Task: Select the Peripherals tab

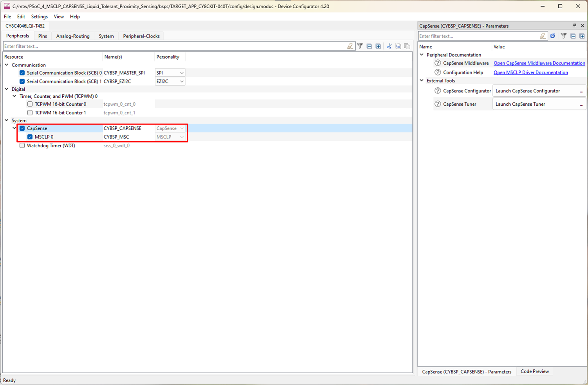Action: pos(18,36)
